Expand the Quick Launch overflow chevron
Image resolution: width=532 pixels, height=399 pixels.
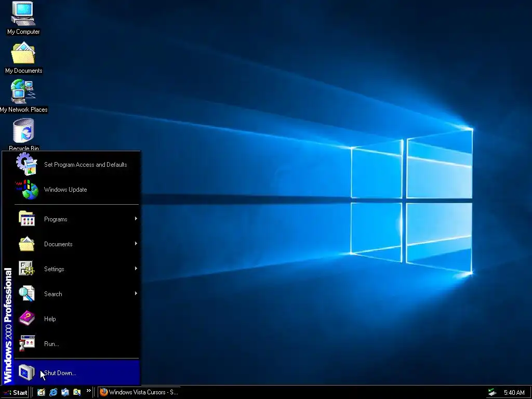[x=88, y=391]
